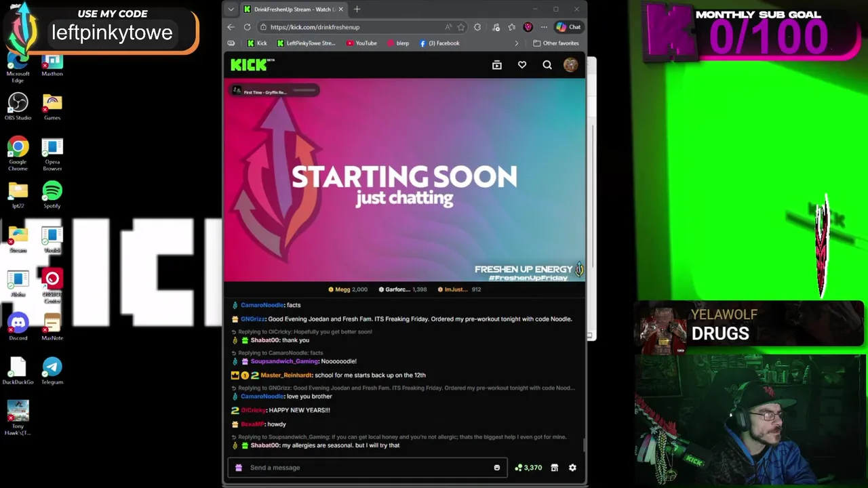Open Tony Hawk's desktop shortcut
Image resolution: width=868 pixels, height=488 pixels.
pyautogui.click(x=18, y=418)
